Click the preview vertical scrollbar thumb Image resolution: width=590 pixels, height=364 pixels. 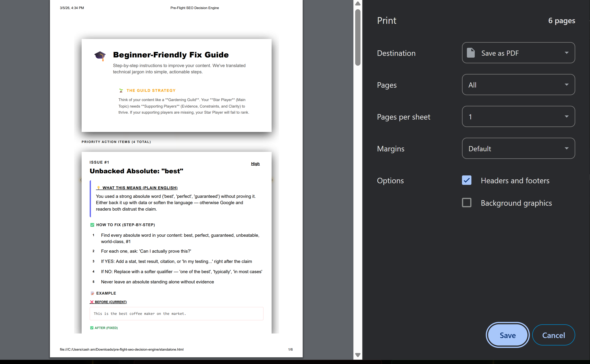pyautogui.click(x=358, y=37)
